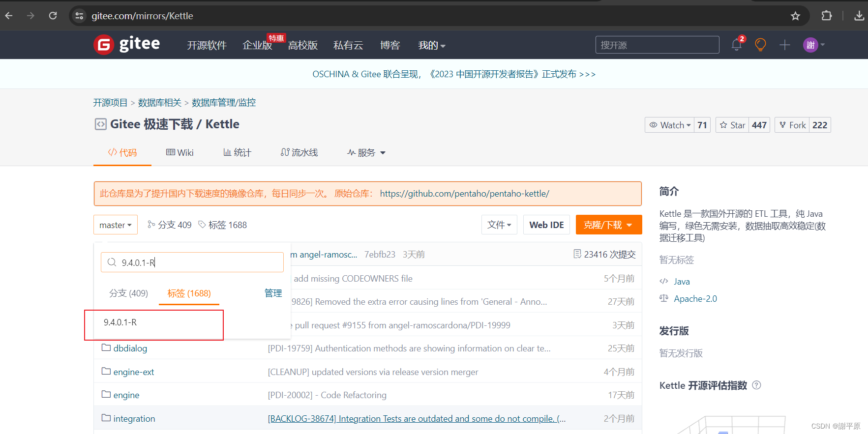Screen dimensions: 868x434
Task: Click the search magnifier in tag filter
Action: [112, 262]
